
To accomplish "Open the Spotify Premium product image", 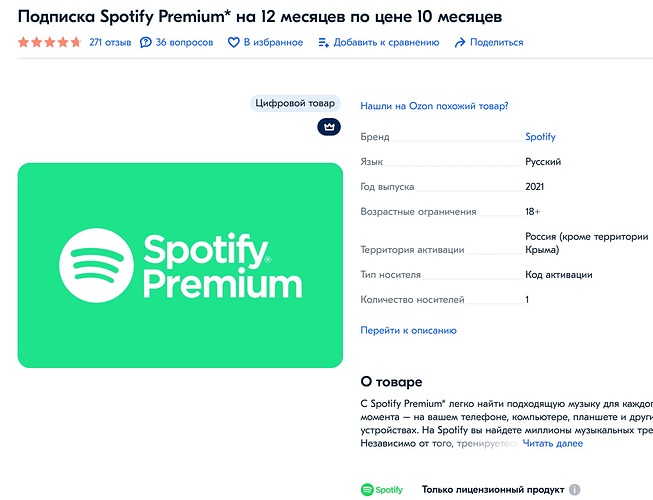I will [x=180, y=265].
